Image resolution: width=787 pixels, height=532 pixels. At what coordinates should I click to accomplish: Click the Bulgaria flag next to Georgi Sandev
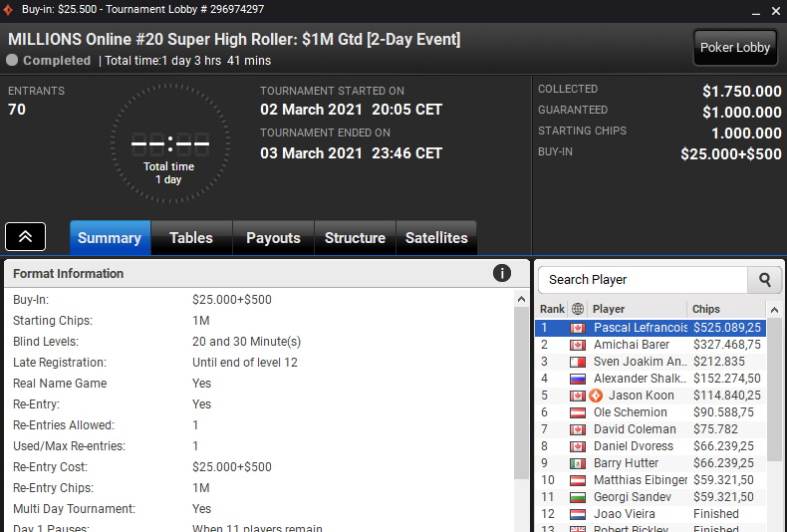click(578, 497)
